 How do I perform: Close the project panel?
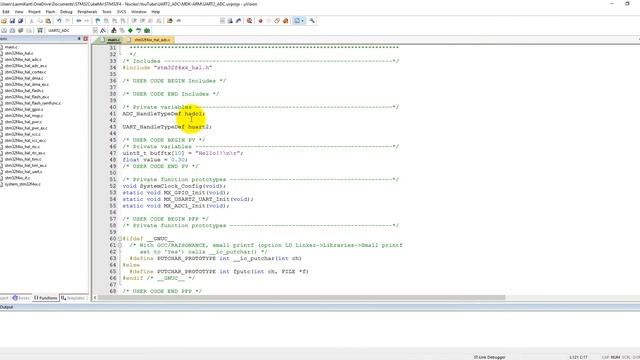click(85, 39)
